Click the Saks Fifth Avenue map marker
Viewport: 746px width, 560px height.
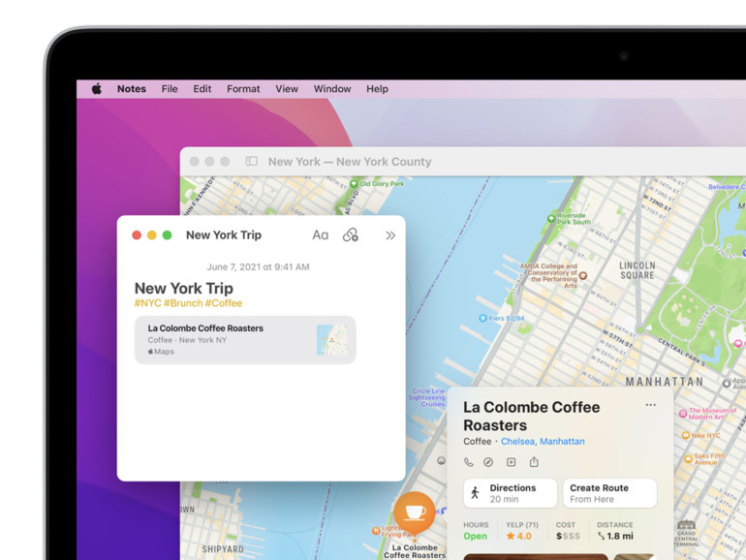(x=688, y=458)
